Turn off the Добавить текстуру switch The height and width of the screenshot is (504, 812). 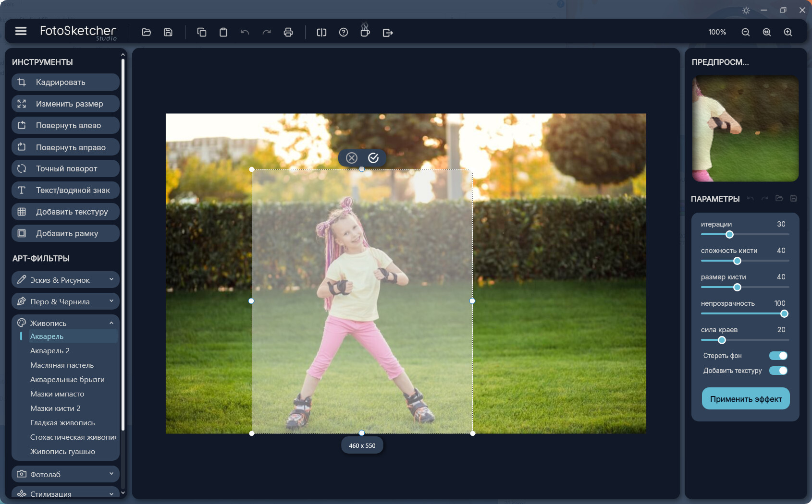(x=778, y=371)
